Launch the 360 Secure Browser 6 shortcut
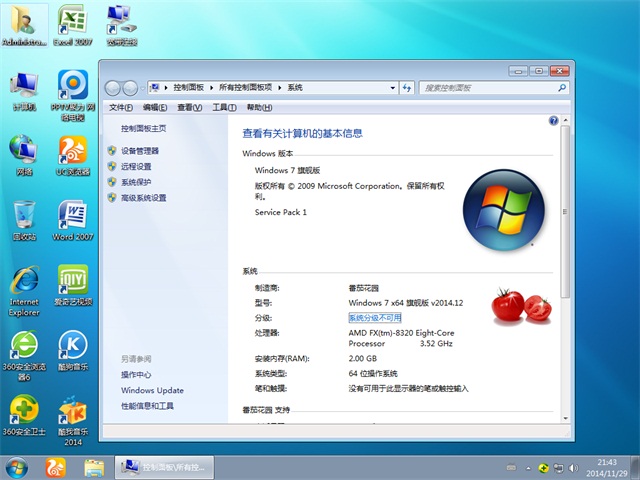Viewport: 640px width, 480px height. click(x=24, y=356)
